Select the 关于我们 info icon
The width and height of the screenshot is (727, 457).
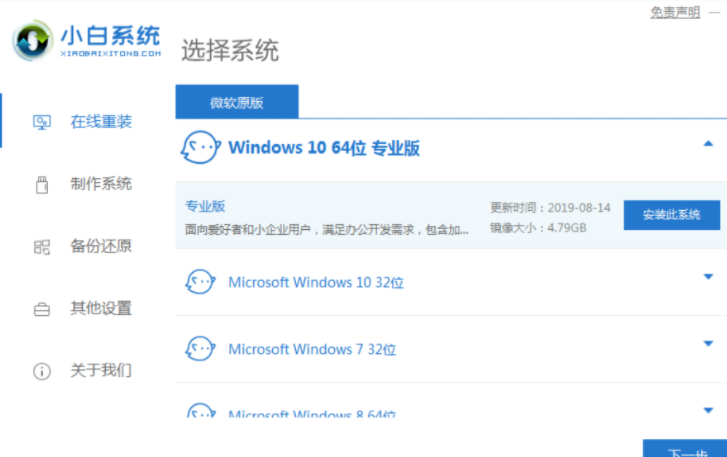coord(42,371)
